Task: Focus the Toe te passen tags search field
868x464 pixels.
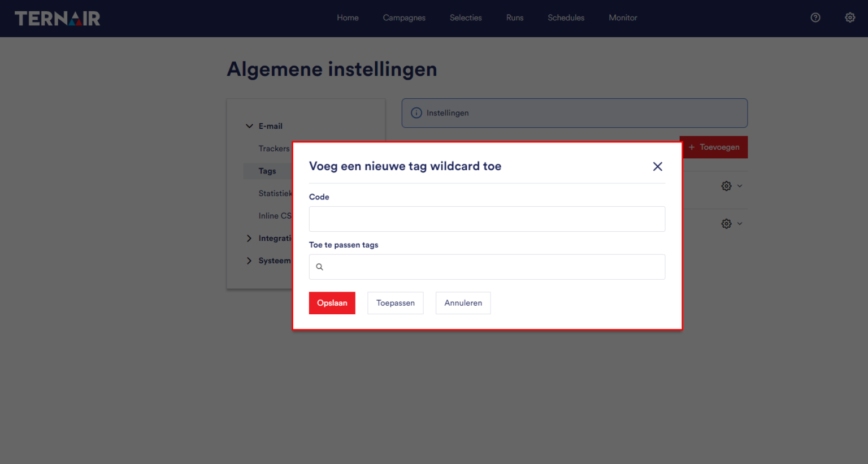Action: (x=487, y=267)
